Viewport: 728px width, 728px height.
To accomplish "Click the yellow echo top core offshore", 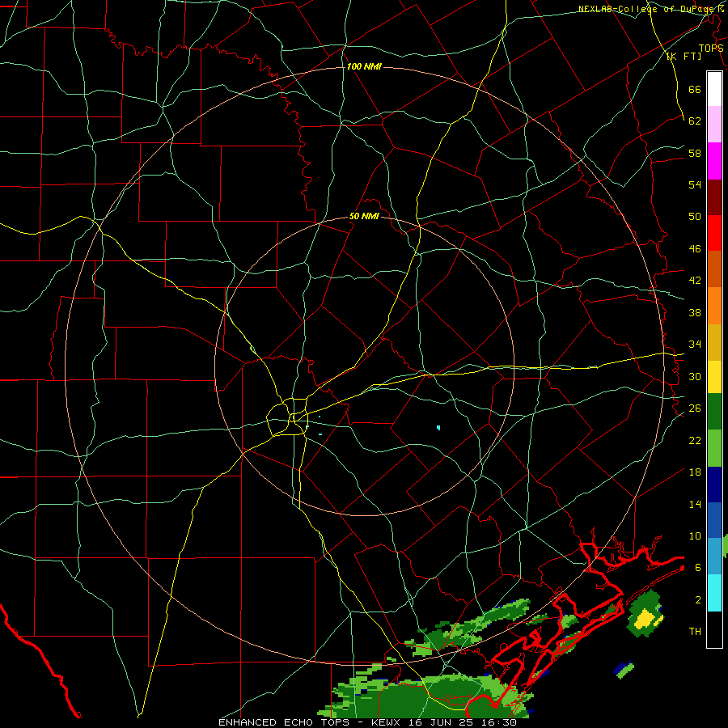I will [x=645, y=619].
